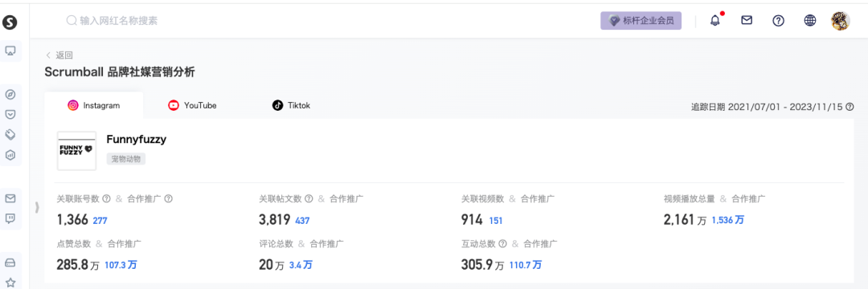
Task: Click the 标杆企业会员 membership badge
Action: [x=641, y=20]
